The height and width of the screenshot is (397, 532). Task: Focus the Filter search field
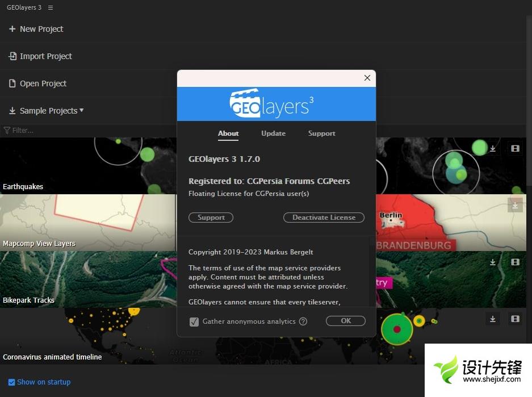[85, 130]
